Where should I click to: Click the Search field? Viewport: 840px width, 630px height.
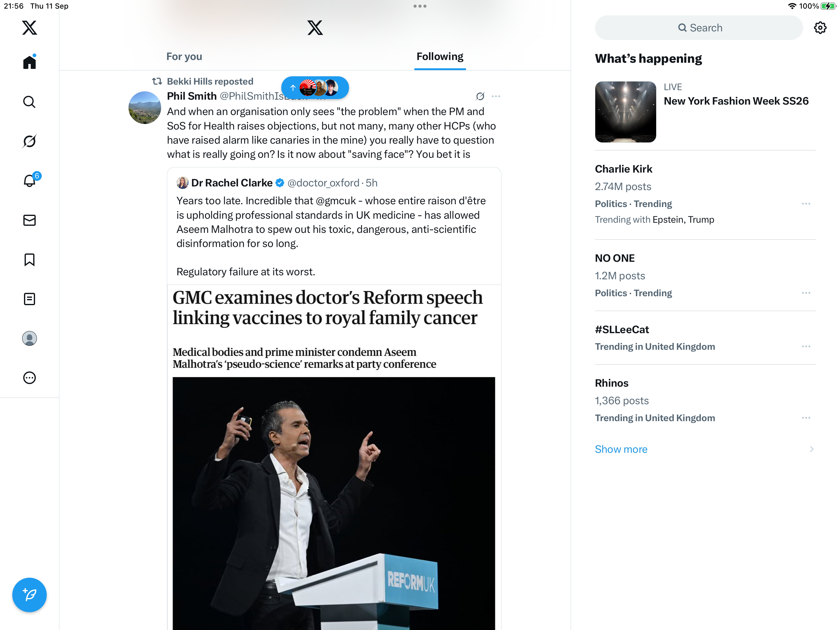[698, 28]
